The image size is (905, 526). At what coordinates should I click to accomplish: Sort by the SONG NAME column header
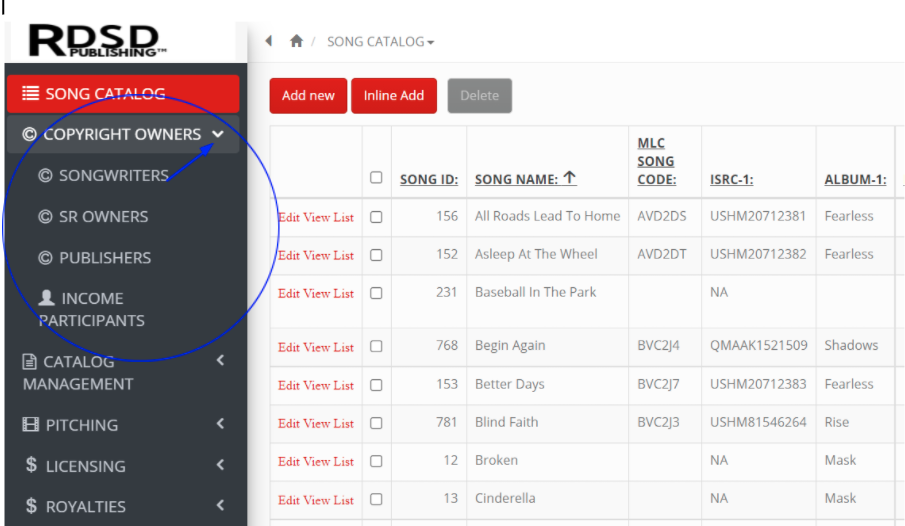(517, 180)
